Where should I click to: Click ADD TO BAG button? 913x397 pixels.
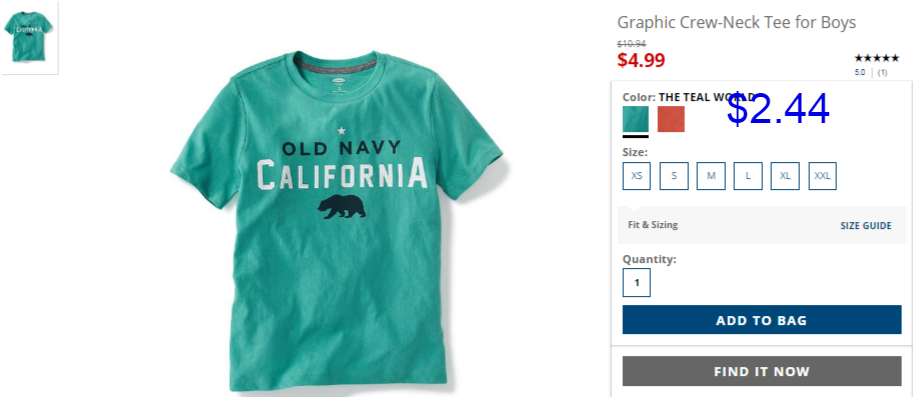762,320
